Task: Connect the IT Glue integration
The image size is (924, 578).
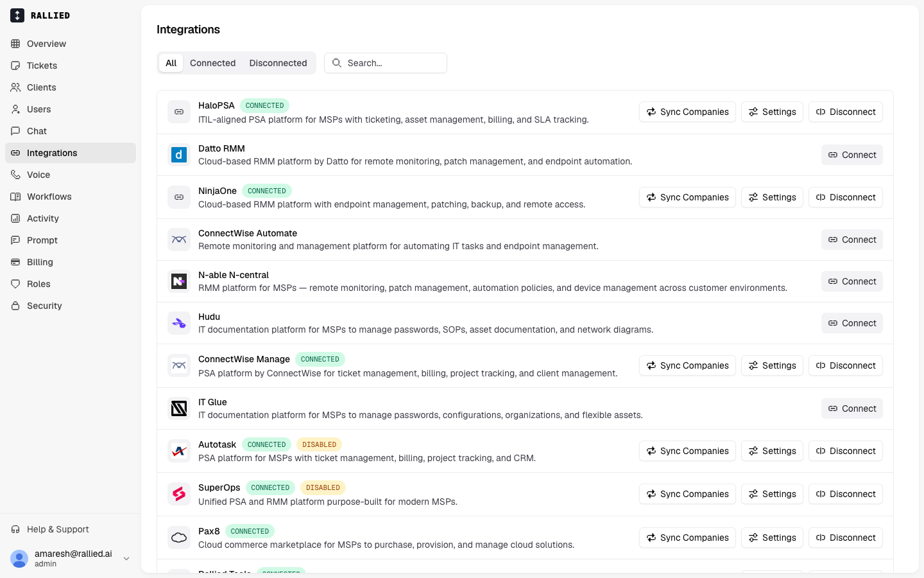Action: 852,408
